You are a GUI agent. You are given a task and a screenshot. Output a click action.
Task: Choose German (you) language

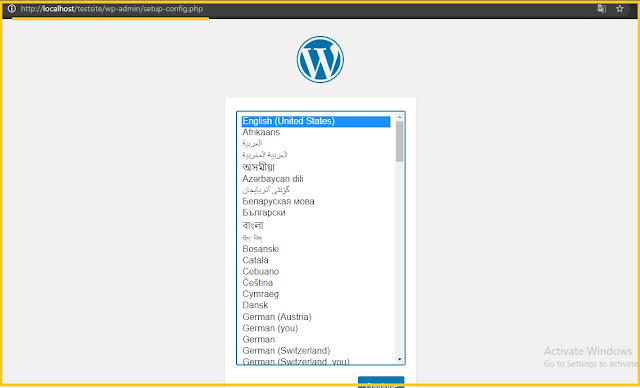(x=270, y=328)
